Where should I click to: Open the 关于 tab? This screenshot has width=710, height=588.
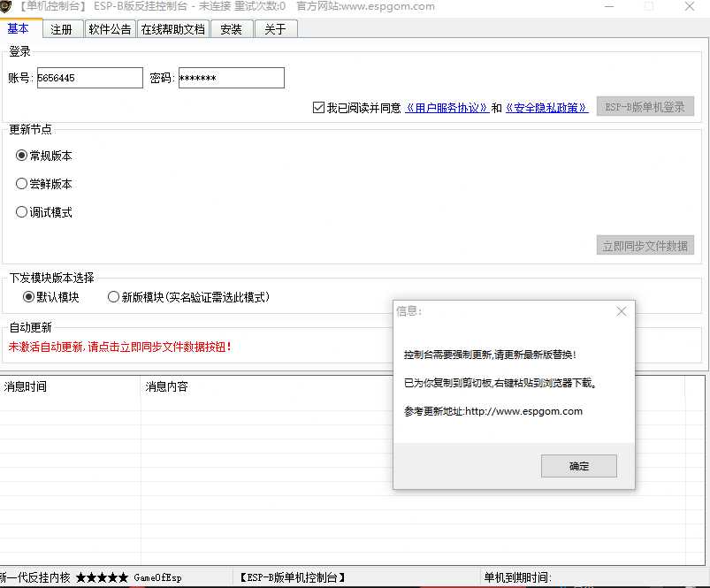(x=274, y=28)
